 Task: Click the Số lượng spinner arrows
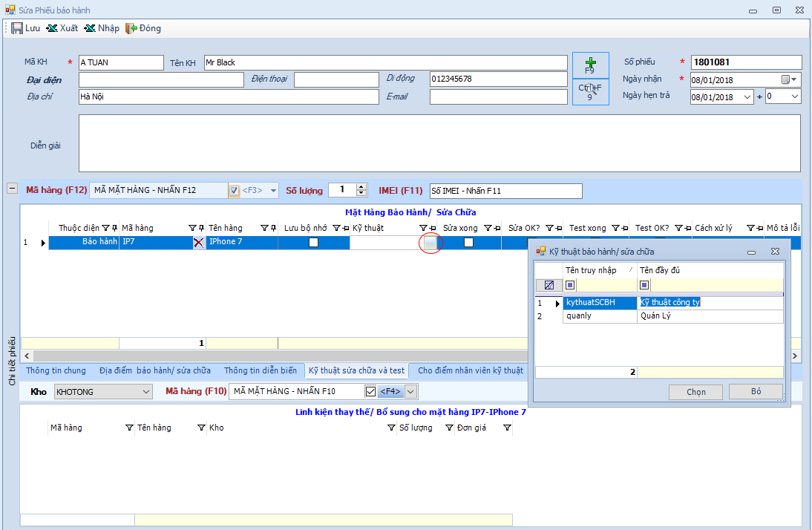[x=361, y=190]
